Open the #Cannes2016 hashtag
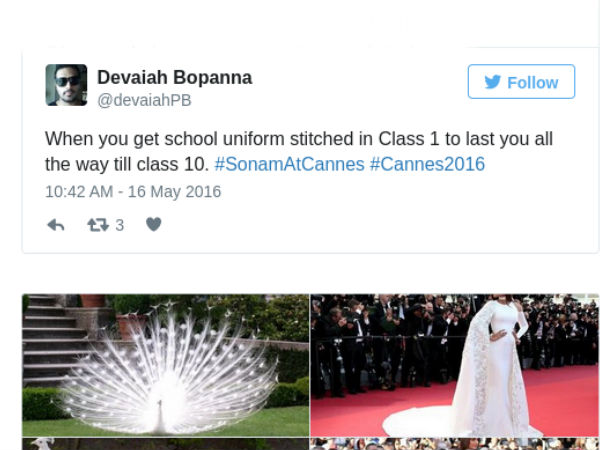 427,164
